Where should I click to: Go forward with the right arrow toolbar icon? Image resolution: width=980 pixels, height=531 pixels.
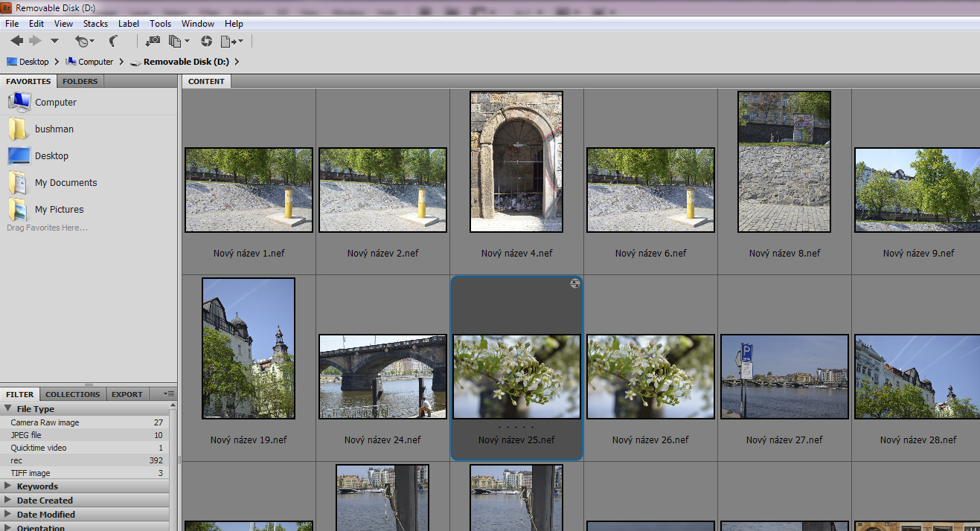pyautogui.click(x=35, y=41)
